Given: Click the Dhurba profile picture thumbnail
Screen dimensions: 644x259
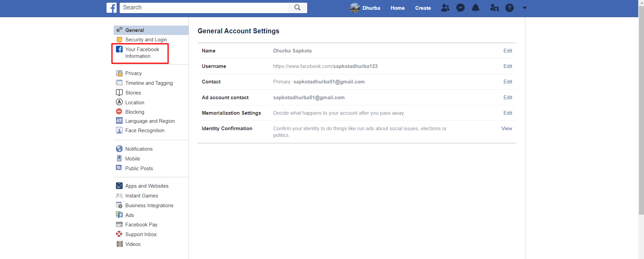Looking at the screenshot, I should (355, 8).
